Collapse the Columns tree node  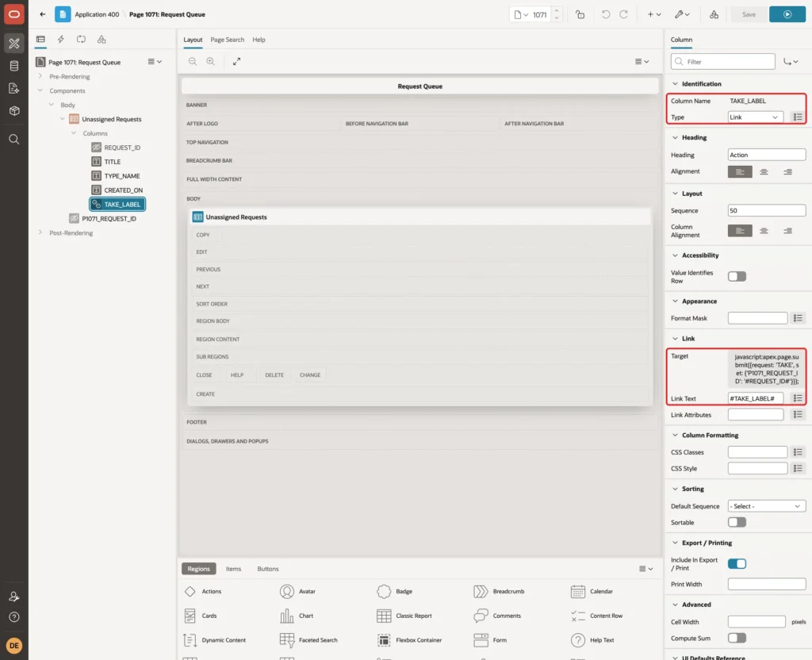74,133
